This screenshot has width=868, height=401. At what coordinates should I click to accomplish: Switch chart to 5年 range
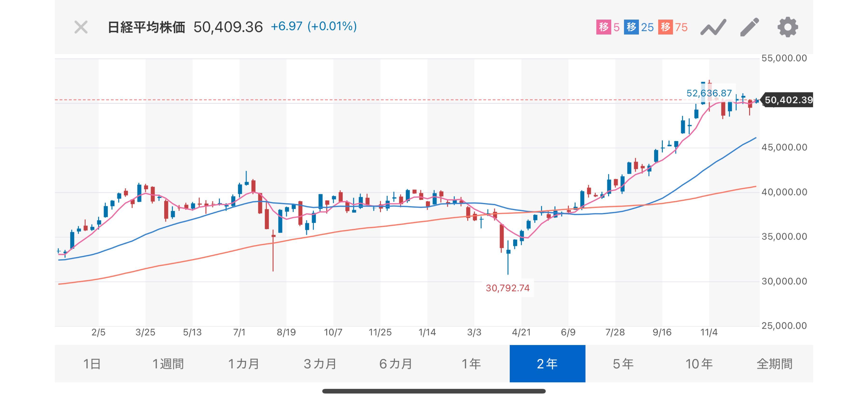click(623, 364)
